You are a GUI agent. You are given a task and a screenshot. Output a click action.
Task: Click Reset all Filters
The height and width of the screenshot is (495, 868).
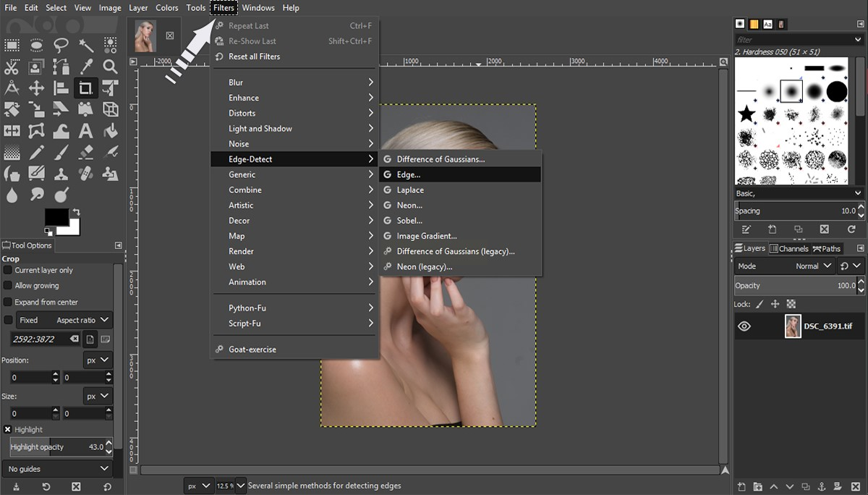254,56
